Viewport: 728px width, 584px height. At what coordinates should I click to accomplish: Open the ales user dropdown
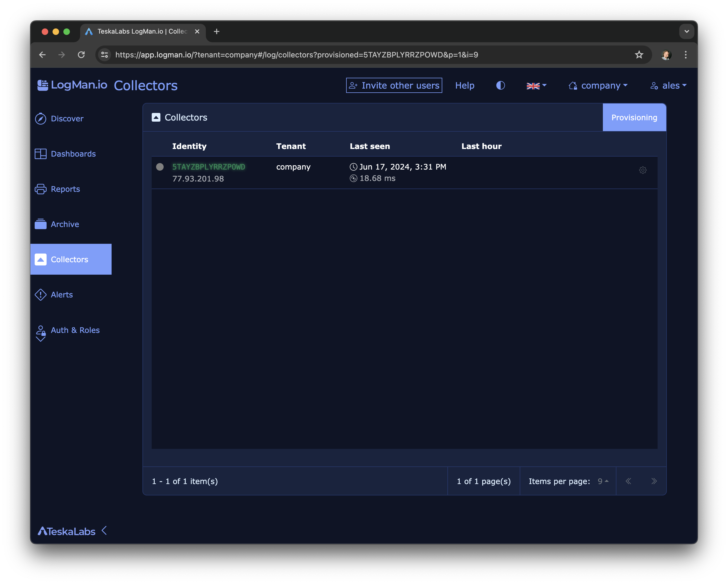(669, 86)
